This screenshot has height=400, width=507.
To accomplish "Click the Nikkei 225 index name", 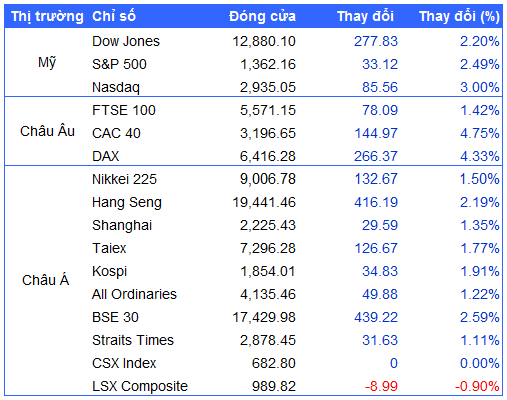I will pos(124,179).
